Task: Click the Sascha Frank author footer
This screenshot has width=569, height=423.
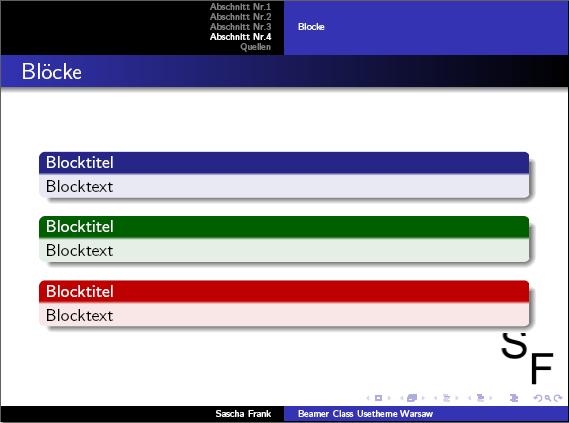Action: click(x=243, y=414)
